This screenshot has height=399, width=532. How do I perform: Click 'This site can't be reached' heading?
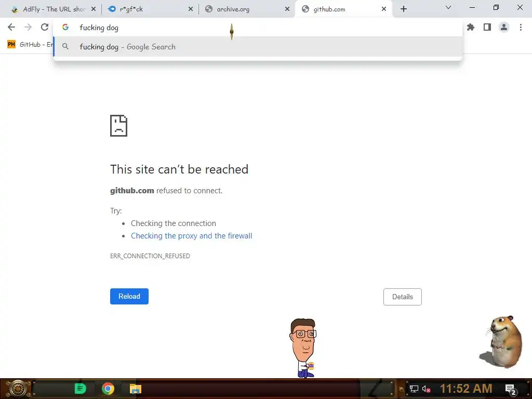(x=179, y=169)
